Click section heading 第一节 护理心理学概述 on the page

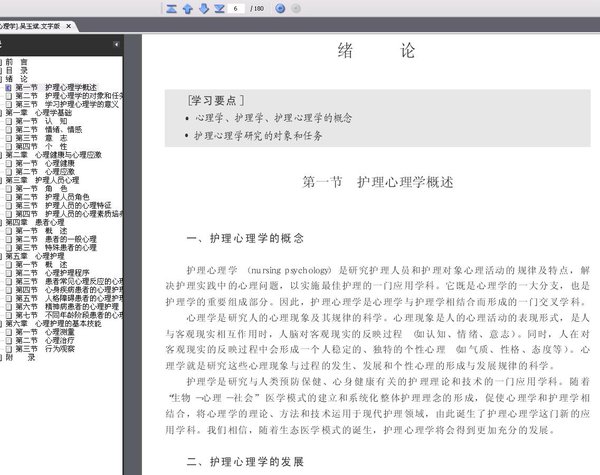coord(378,182)
